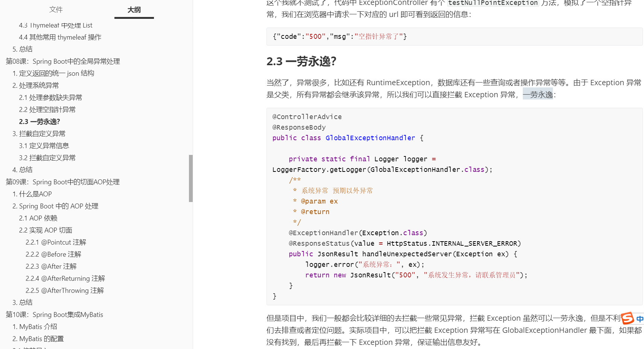
Task: Switch to the 文件 tab
Action: (x=56, y=9)
